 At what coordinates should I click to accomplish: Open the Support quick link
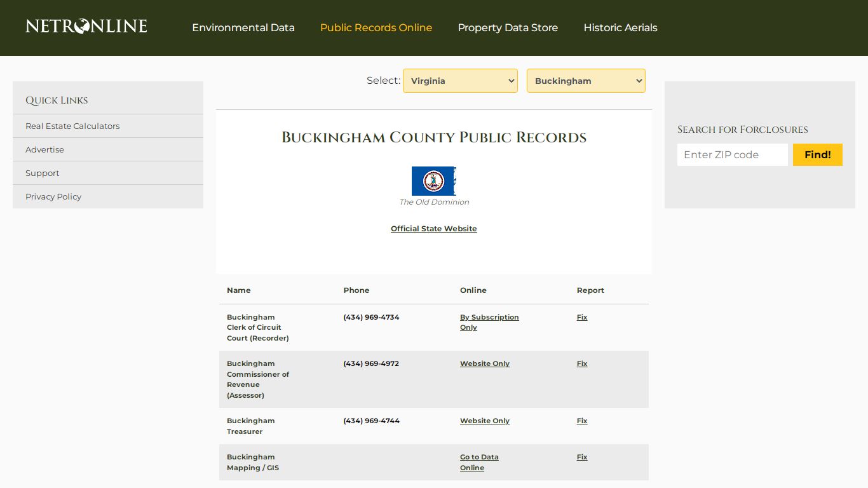pyautogui.click(x=42, y=173)
